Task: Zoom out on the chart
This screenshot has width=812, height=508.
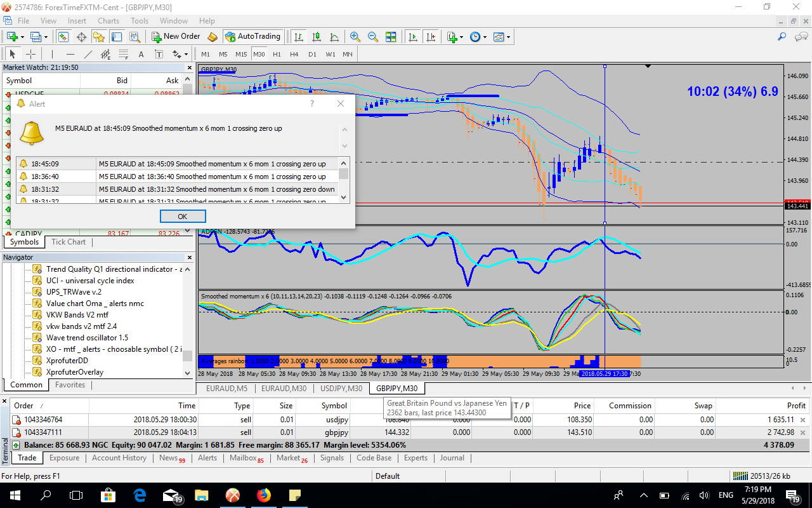Action: [x=372, y=37]
